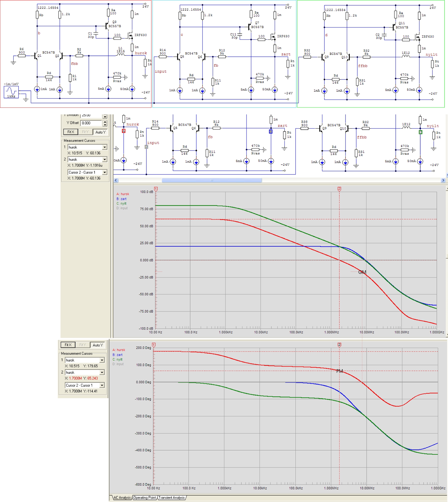Viewport: 448px width, 502px height.
Task: Open phase plot 'Cursor 2 - Cursor 1' dropdown
Action: point(102,385)
